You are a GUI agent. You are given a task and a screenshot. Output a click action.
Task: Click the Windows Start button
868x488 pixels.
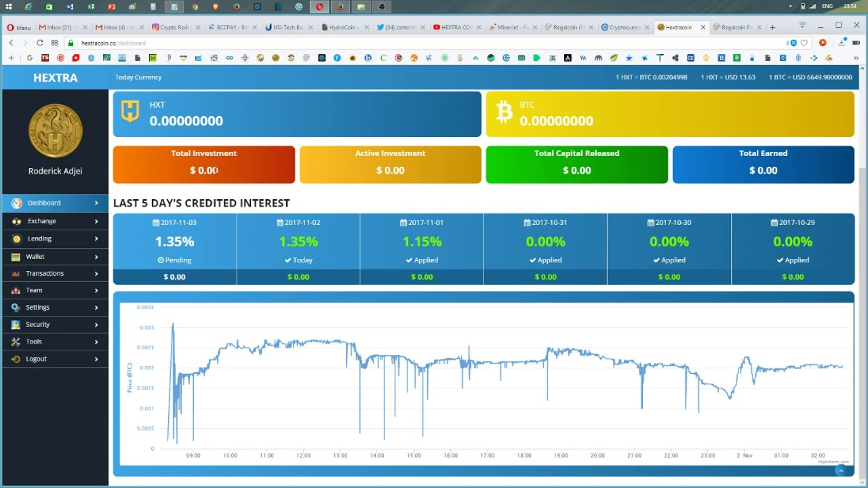click(8, 7)
